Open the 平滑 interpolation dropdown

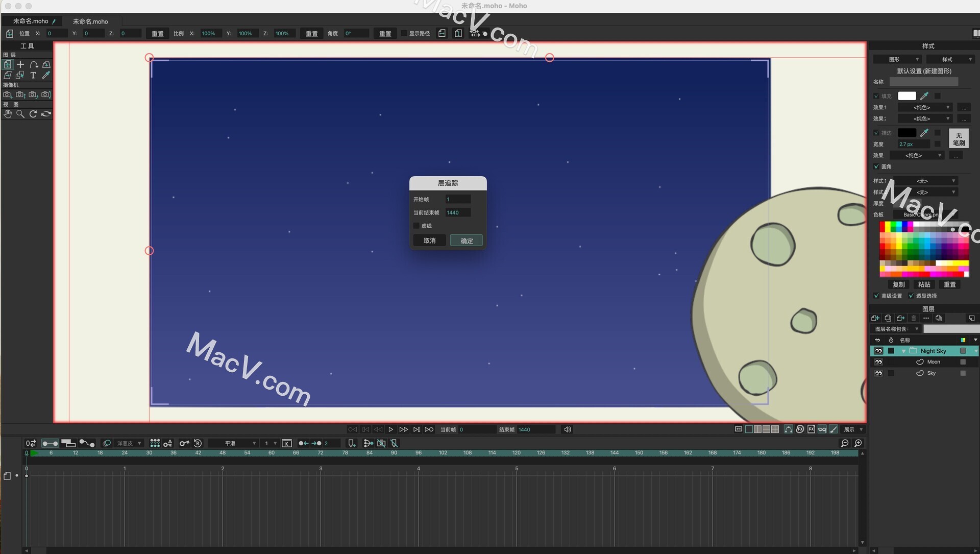click(x=234, y=443)
